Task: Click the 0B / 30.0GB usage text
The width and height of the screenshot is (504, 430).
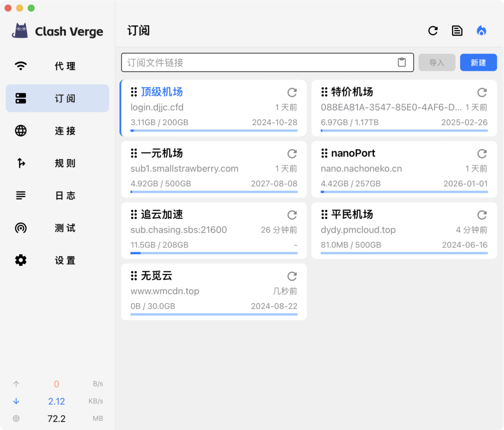Action: tap(153, 306)
